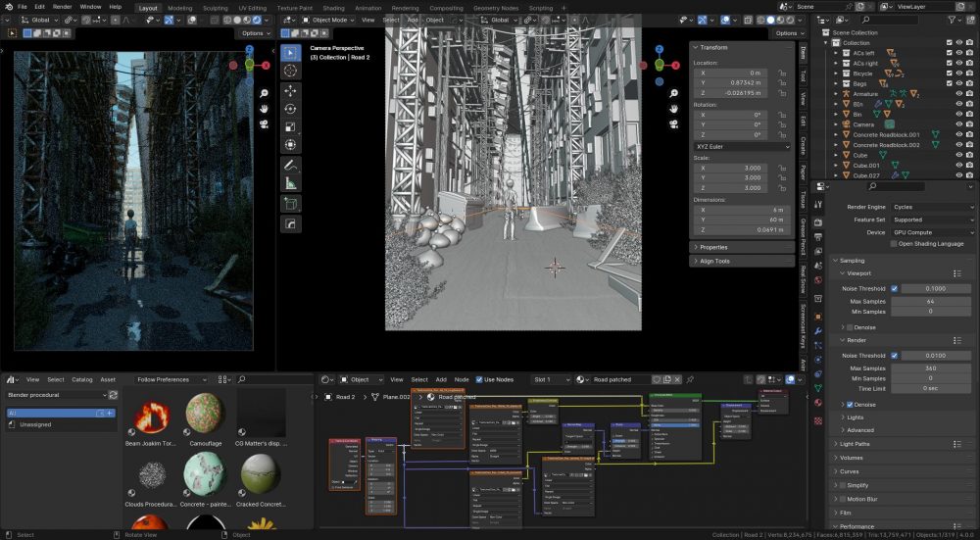Open the World properties tab icon
This screenshot has height=540, width=980.
tap(818, 280)
